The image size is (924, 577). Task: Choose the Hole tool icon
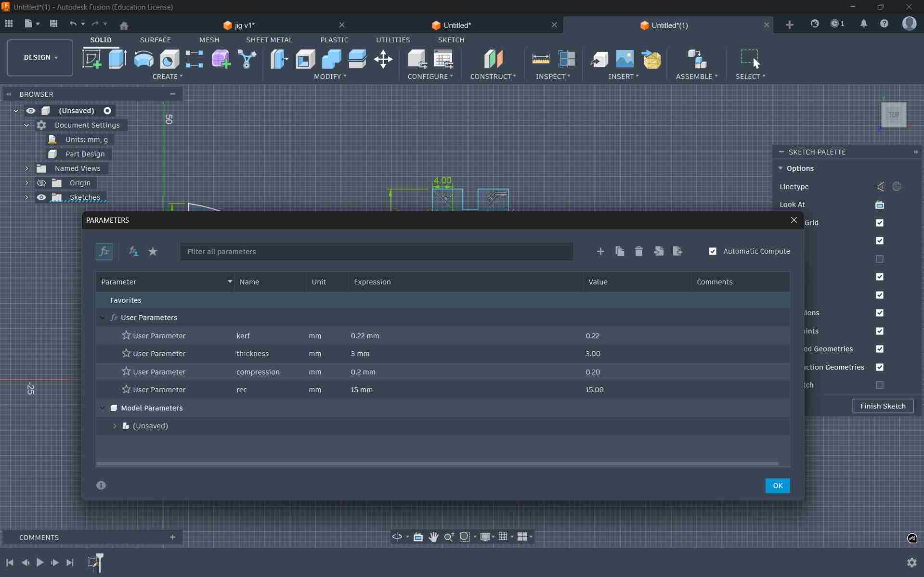169,59
